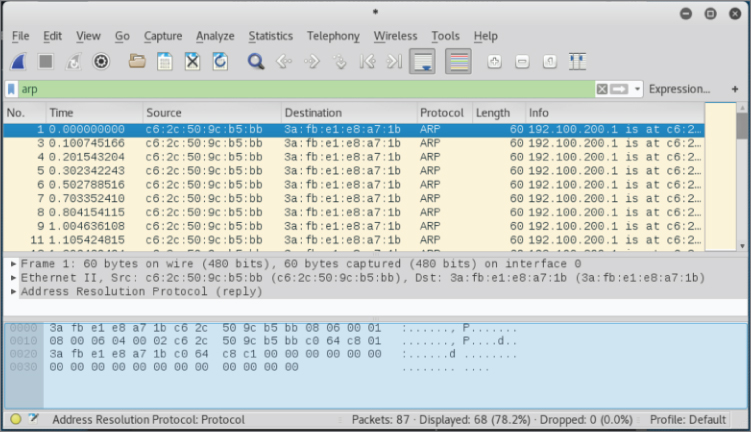Viewport: 751px width, 432px height.
Task: Open capture options gear icon
Action: point(101,61)
